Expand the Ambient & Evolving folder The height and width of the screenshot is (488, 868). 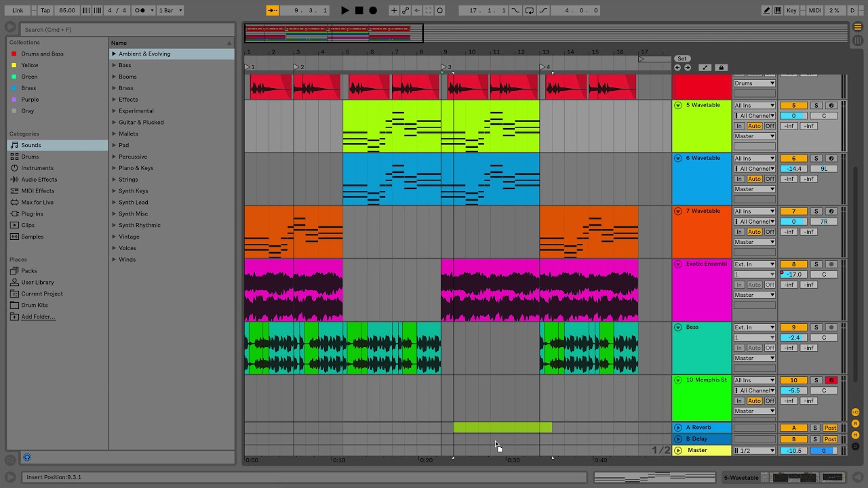pos(114,54)
